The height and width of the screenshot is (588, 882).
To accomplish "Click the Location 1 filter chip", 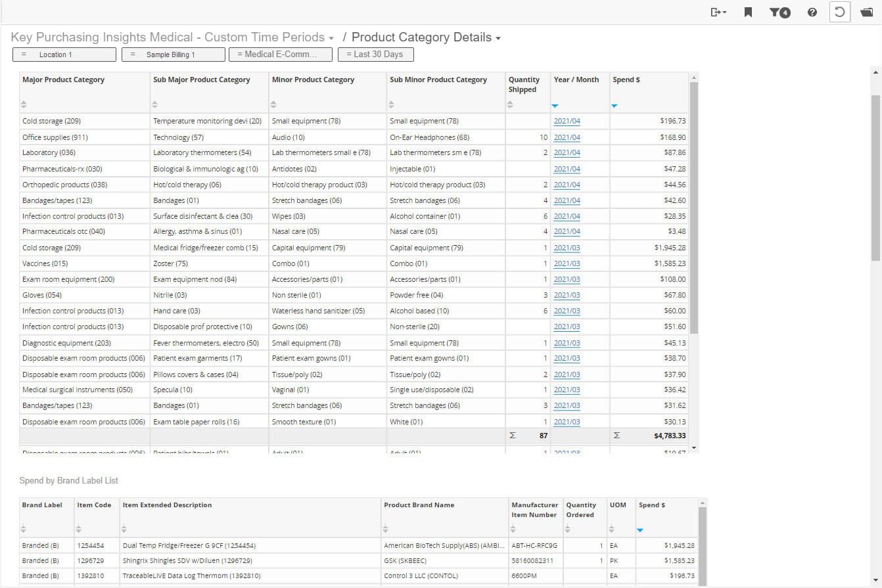I will [x=64, y=55].
